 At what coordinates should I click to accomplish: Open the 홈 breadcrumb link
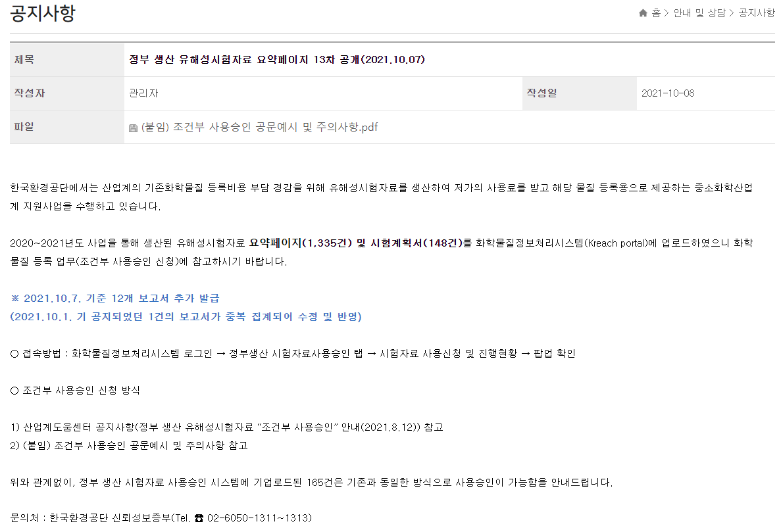pyautogui.click(x=656, y=13)
